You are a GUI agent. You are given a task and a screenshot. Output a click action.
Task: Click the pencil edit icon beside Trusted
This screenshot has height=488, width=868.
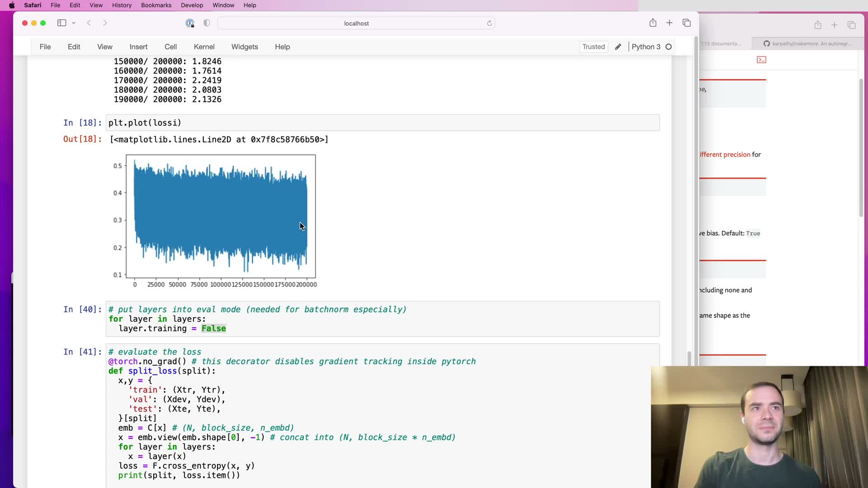tap(618, 47)
